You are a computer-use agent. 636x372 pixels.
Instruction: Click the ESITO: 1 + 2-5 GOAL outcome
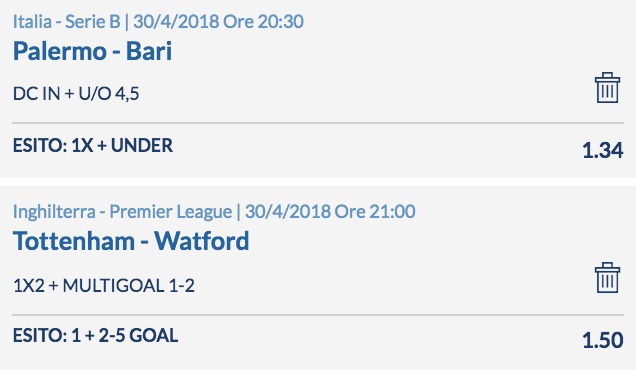point(95,335)
